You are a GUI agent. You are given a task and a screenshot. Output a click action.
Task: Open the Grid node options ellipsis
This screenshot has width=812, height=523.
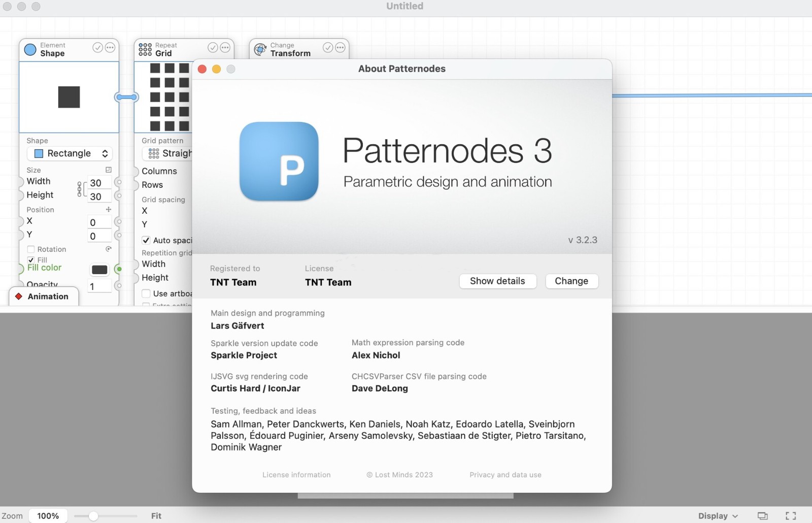(225, 48)
